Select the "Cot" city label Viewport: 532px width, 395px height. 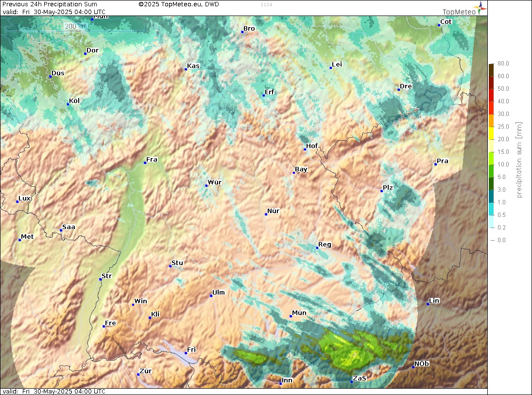click(446, 22)
